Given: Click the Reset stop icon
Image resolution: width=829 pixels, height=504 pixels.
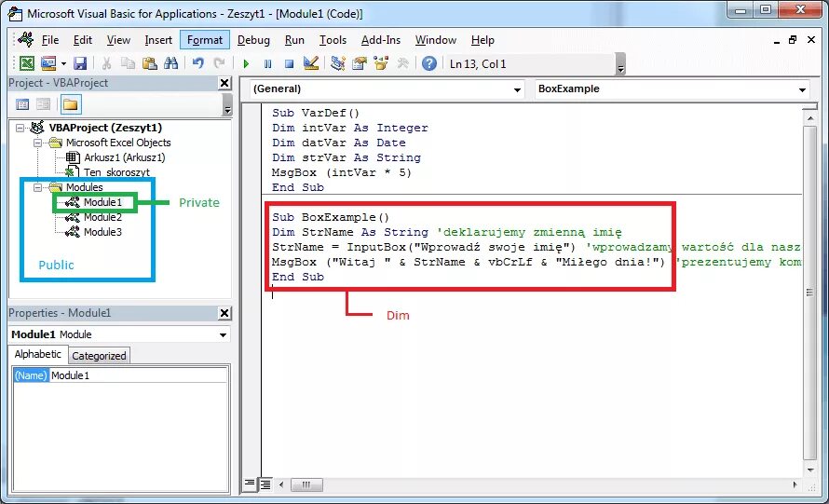Looking at the screenshot, I should [289, 64].
